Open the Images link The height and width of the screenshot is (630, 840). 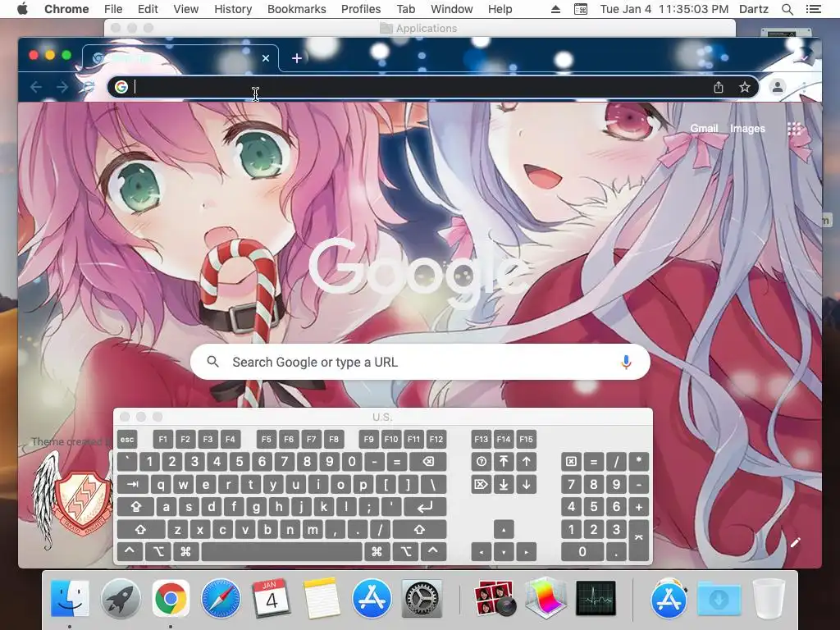pos(747,129)
